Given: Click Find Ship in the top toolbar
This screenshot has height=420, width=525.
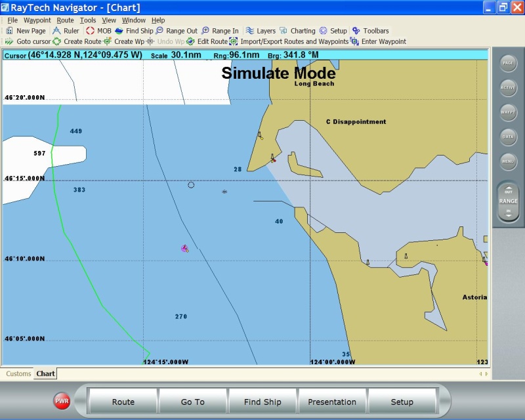Looking at the screenshot, I should [134, 31].
